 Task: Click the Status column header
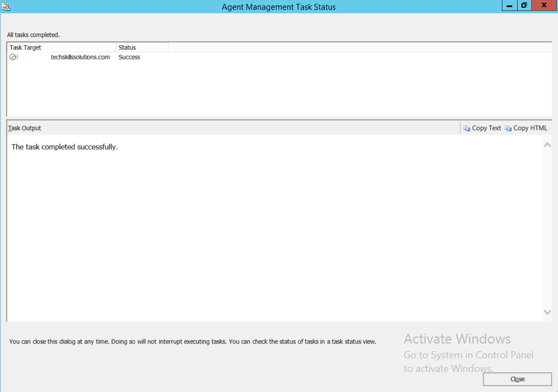click(126, 47)
